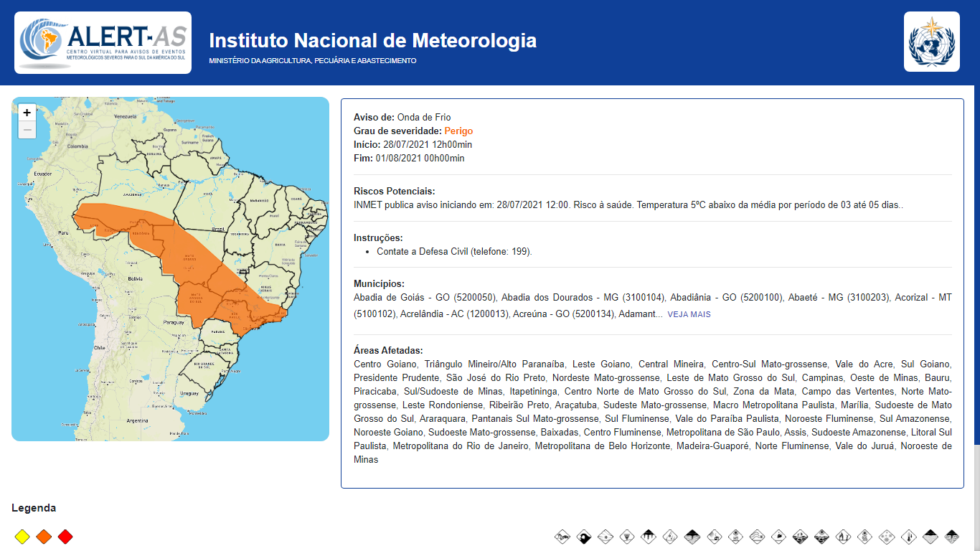
Task: Click the Perigo severity label
Action: pos(458,131)
